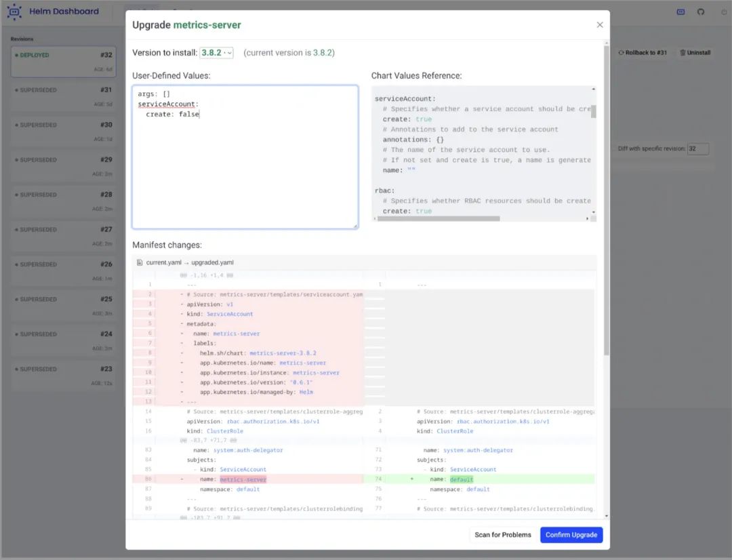Click the 'Manifest changes:' heading
The width and height of the screenshot is (732, 560).
(167, 245)
